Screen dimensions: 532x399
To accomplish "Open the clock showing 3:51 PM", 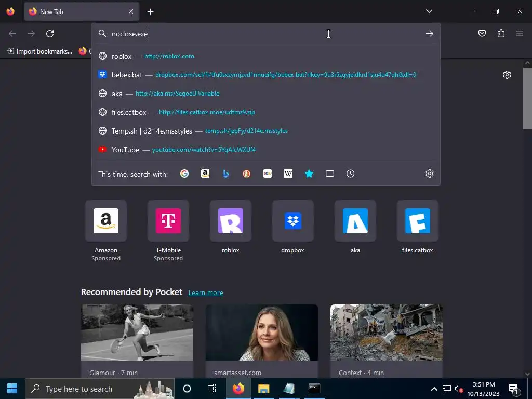I will 484,389.
